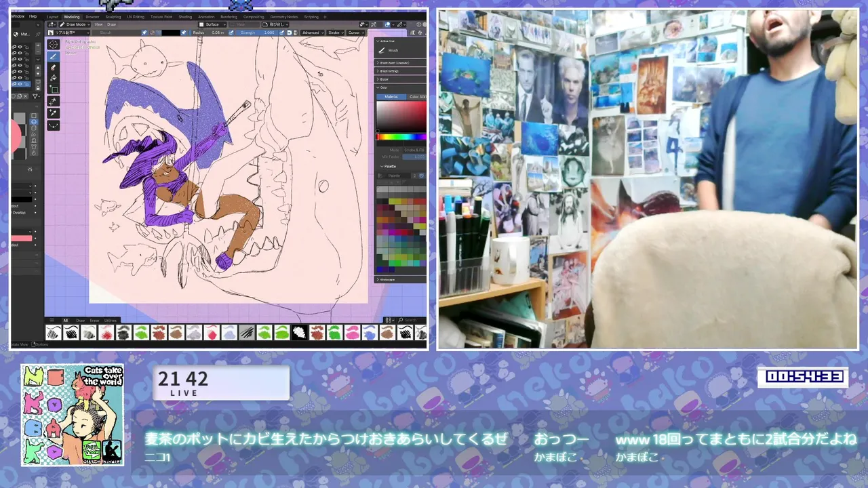Toggle visibility eye of selected bottom layer
This screenshot has width=868, height=488.
pyautogui.click(x=20, y=84)
